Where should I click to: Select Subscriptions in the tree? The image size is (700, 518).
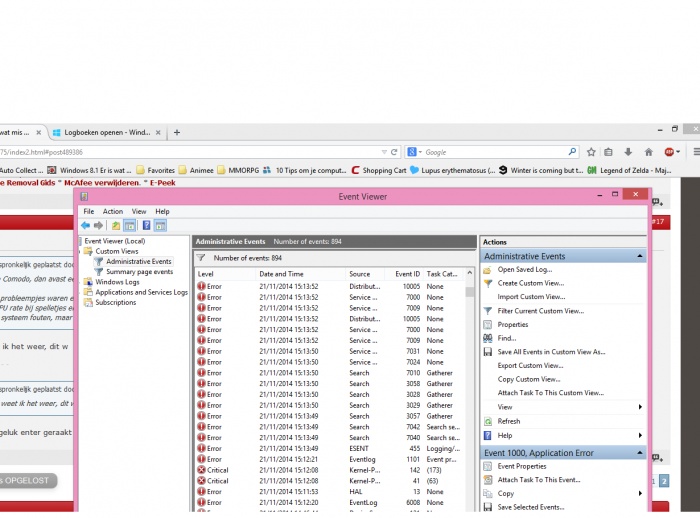pos(116,302)
